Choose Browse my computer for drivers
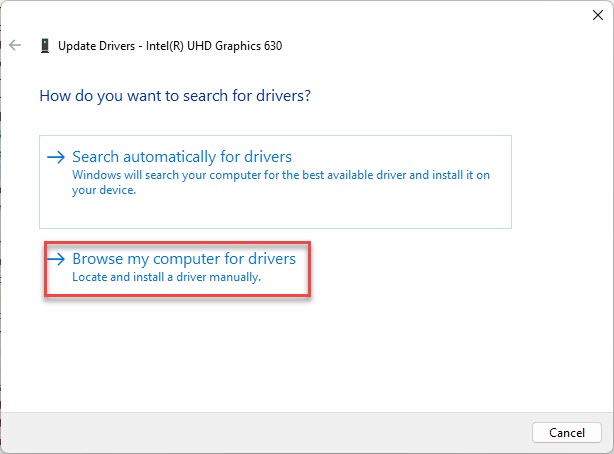Screen dimensions: 614x454 pos(177,269)
